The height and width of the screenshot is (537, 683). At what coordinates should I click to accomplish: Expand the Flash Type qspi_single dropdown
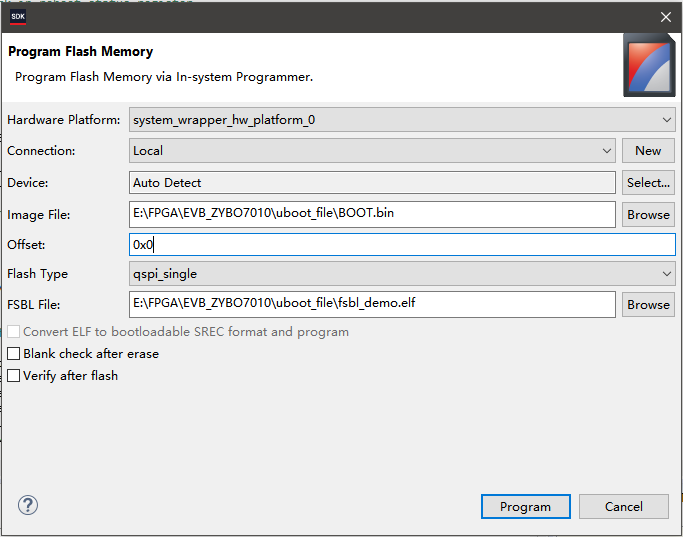[667, 274]
